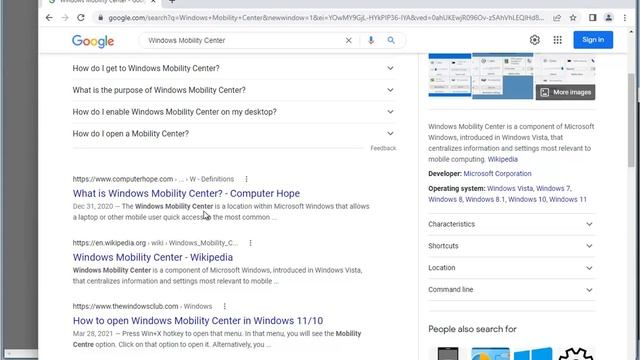This screenshot has width=640, height=360.
Task: Clear the search box with the X icon
Action: coord(349,40)
